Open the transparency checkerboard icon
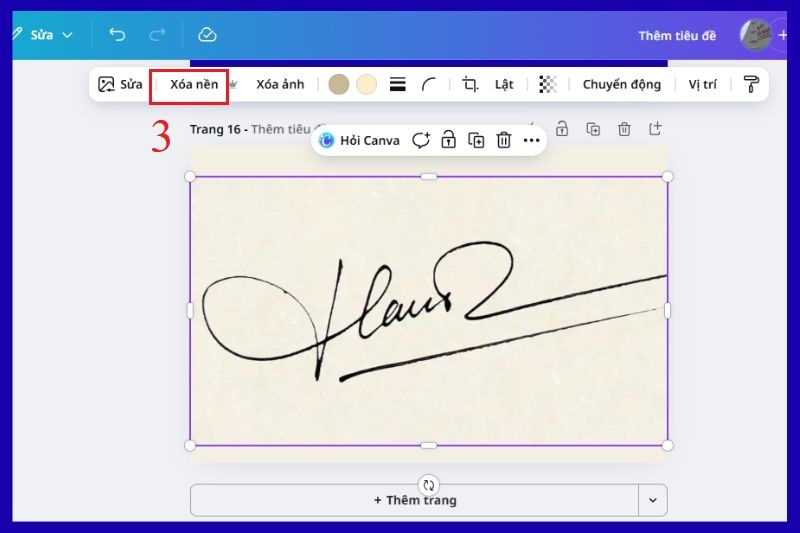Viewport: 800px width, 533px height. tap(547, 84)
